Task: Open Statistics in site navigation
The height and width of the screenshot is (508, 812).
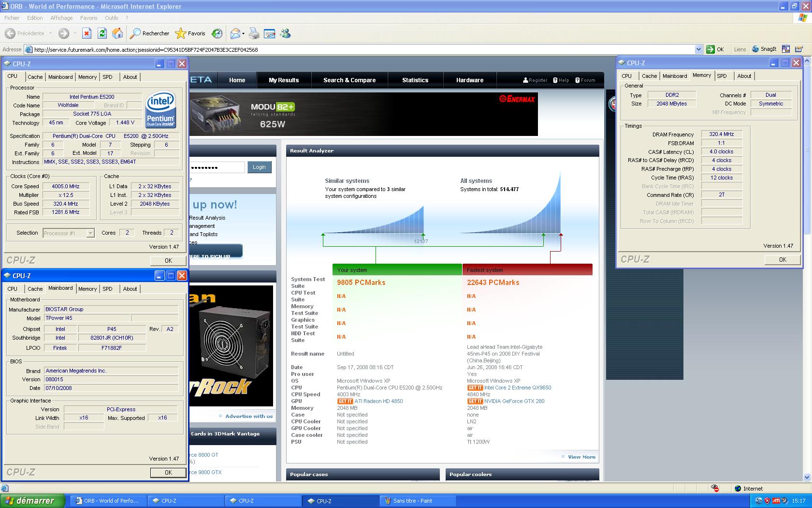Action: tap(415, 80)
